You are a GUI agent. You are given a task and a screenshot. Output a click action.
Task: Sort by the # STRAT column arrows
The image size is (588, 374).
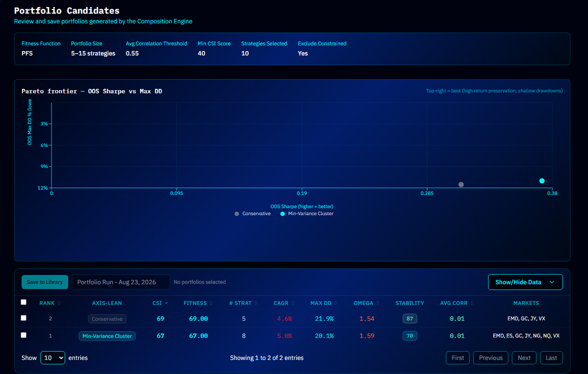pyautogui.click(x=256, y=303)
